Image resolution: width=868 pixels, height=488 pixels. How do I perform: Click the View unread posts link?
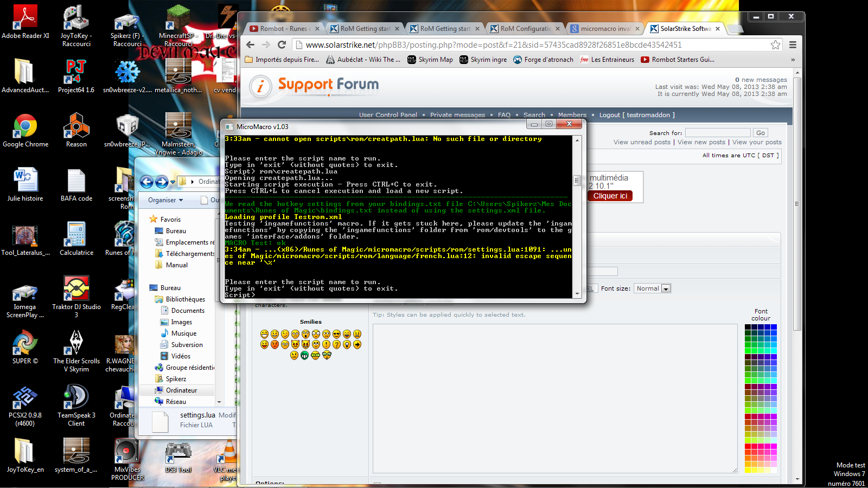642,142
